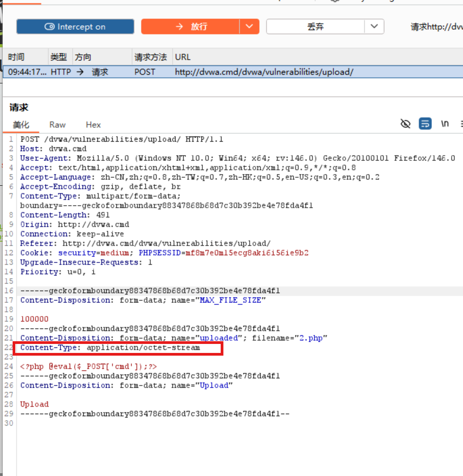463x476 pixels.
Task: Click the User-Agent header line
Action: click(x=237, y=158)
